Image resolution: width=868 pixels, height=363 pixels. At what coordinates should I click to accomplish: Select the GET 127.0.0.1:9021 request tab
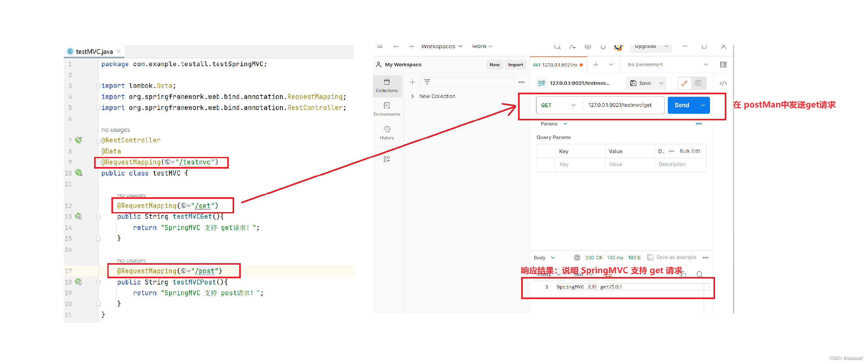pyautogui.click(x=558, y=65)
